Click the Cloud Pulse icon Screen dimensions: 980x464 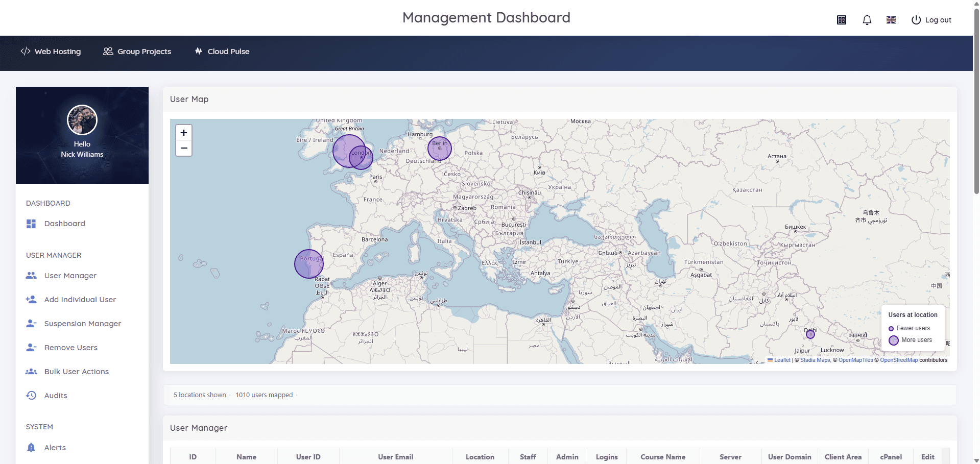pos(199,51)
